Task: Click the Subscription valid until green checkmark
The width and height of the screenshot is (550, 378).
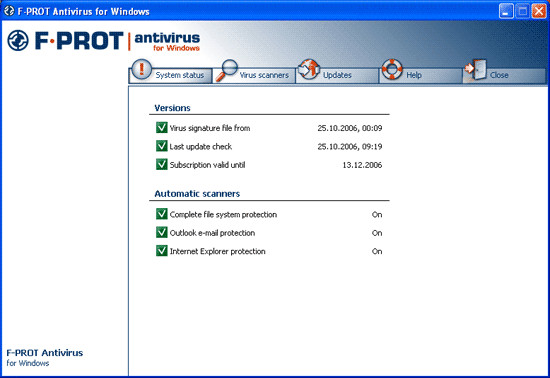Action: 162,164
